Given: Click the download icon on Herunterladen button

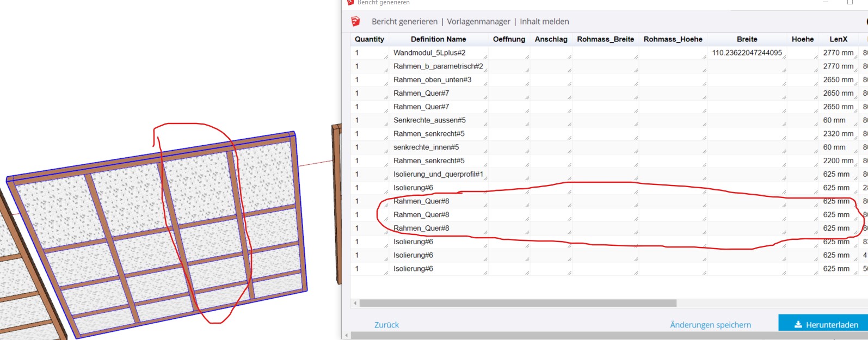Looking at the screenshot, I should (798, 325).
